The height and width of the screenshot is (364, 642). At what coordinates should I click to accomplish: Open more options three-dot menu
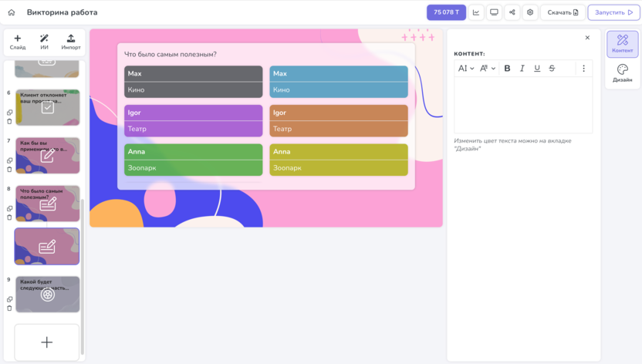click(x=583, y=69)
